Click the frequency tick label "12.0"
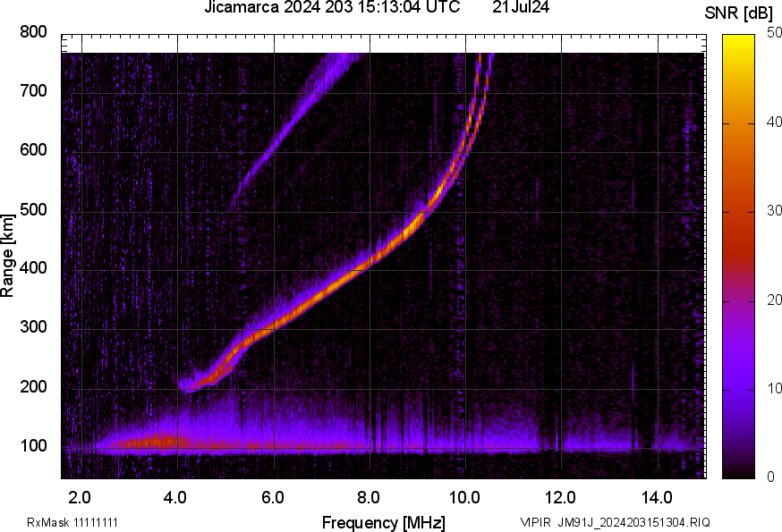 coord(560,498)
